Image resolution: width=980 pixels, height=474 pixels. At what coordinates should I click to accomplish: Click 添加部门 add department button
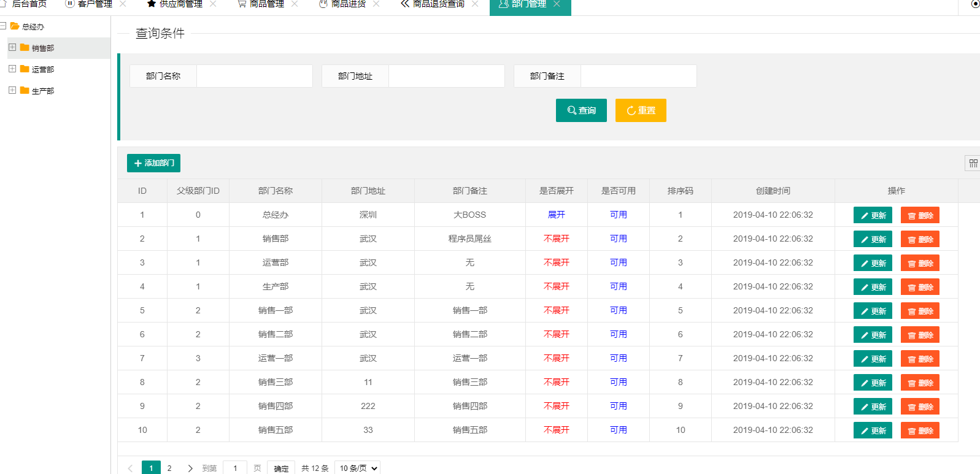pyautogui.click(x=153, y=163)
